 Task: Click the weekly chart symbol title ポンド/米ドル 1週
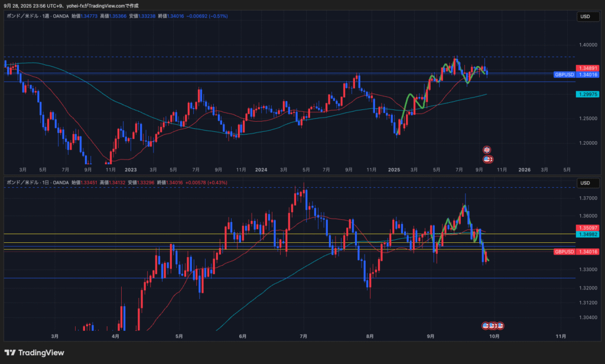coord(35,16)
